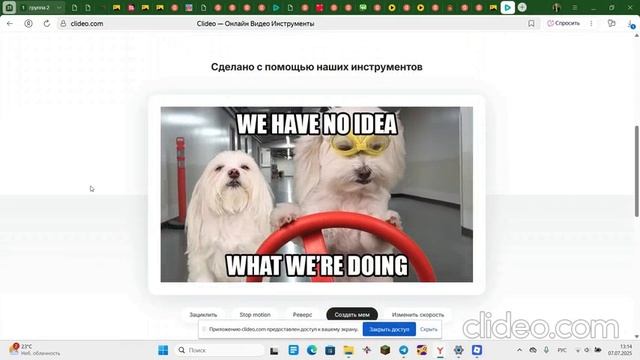Open Yandex Browser icon in taskbar
The image size is (640, 360).
(440, 350)
